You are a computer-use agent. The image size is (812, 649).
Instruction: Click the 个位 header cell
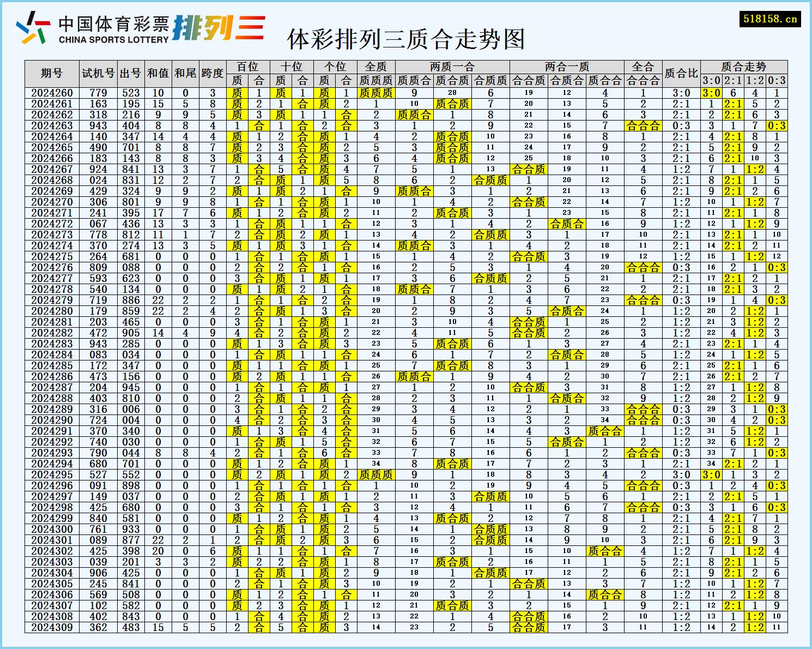[335, 67]
